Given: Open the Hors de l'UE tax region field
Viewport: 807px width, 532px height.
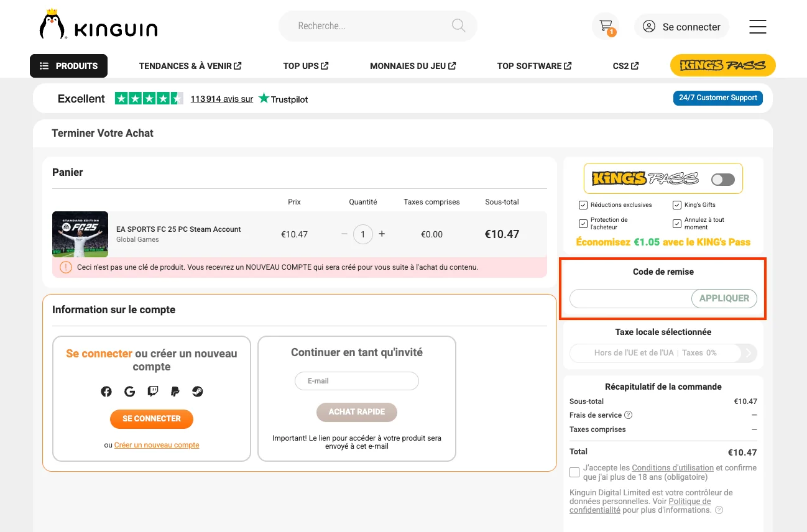Looking at the screenshot, I should click(655, 353).
